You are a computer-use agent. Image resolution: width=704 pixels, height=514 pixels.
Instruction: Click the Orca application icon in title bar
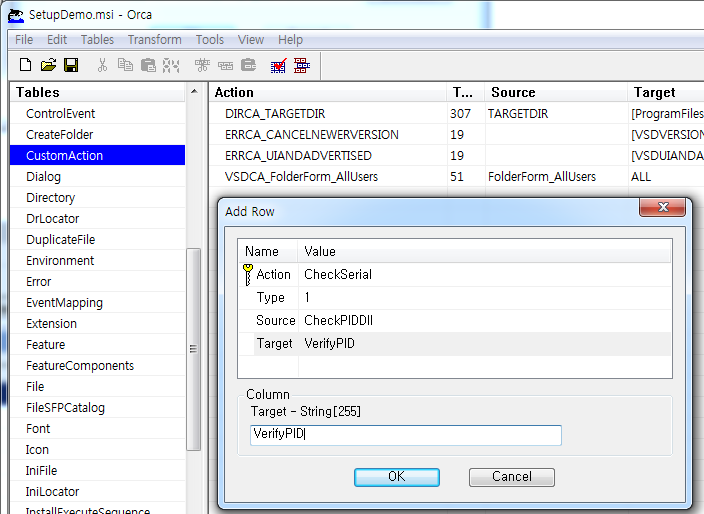(x=16, y=15)
